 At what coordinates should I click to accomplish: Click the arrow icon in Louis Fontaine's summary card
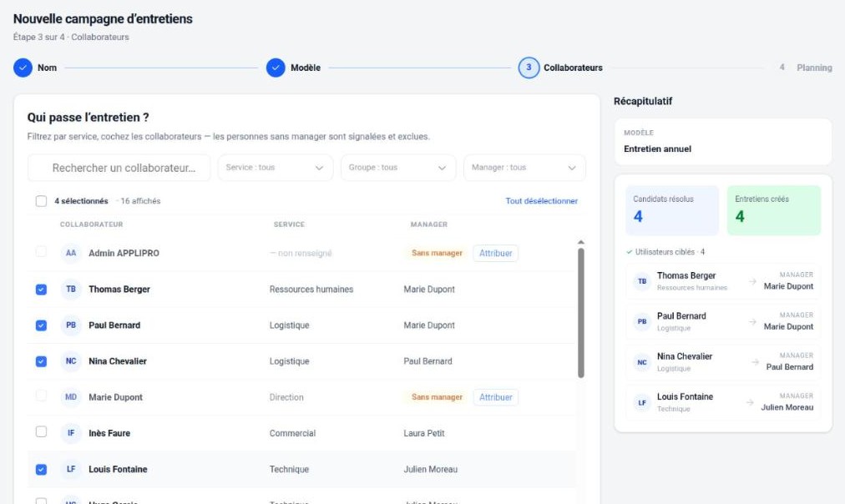750,402
